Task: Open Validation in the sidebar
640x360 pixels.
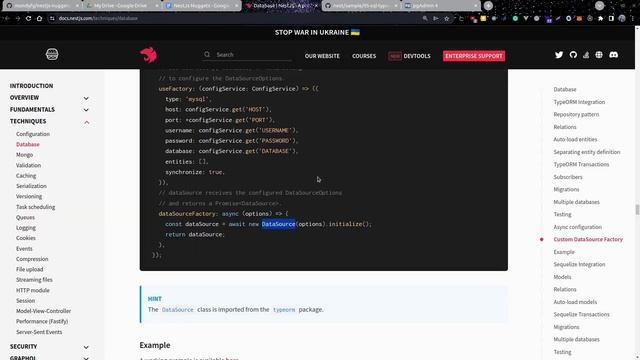Action: point(29,165)
